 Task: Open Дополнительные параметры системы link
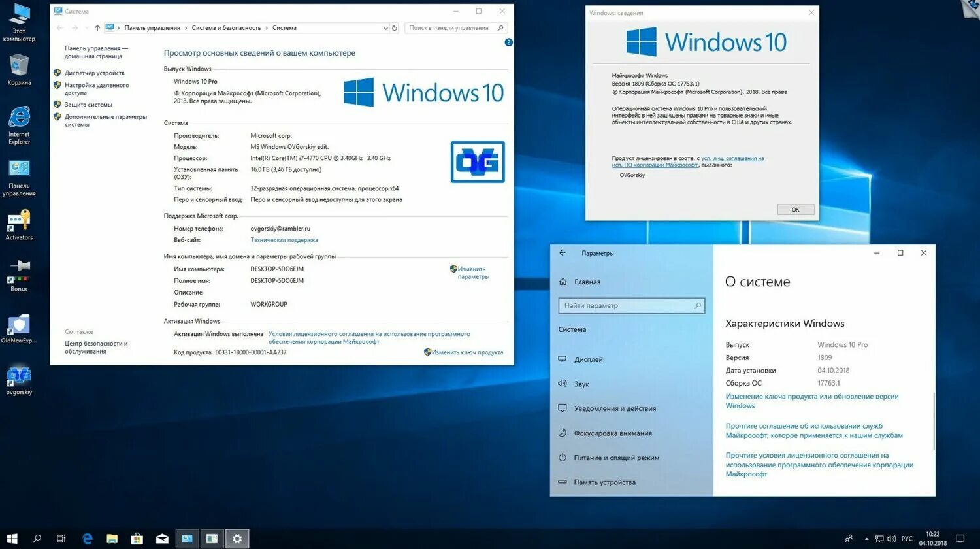pyautogui.click(x=106, y=120)
